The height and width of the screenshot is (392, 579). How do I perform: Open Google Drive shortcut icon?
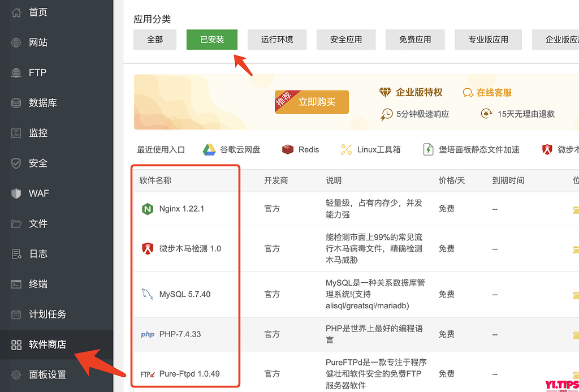click(209, 149)
